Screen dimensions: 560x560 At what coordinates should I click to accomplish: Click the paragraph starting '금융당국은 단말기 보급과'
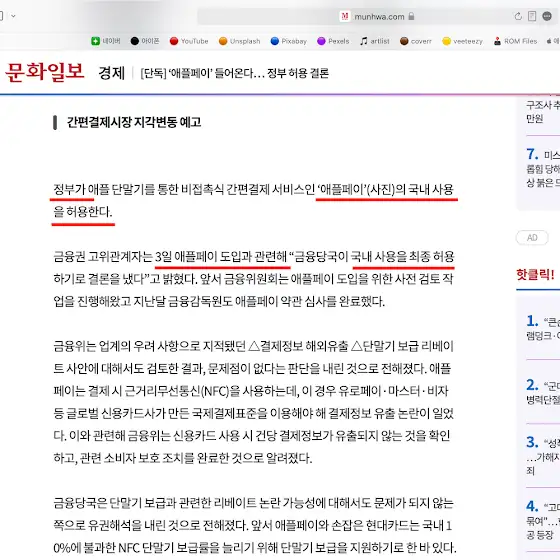[254, 525]
